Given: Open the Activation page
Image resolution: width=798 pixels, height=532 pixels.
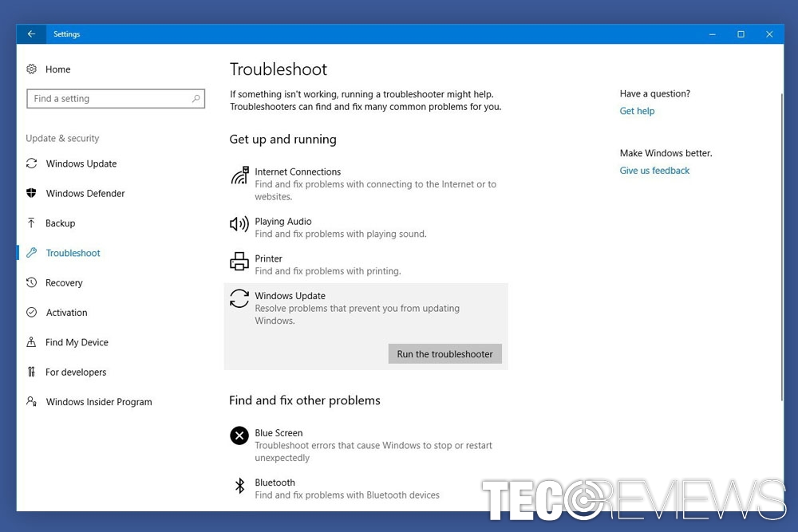Looking at the screenshot, I should pos(67,313).
